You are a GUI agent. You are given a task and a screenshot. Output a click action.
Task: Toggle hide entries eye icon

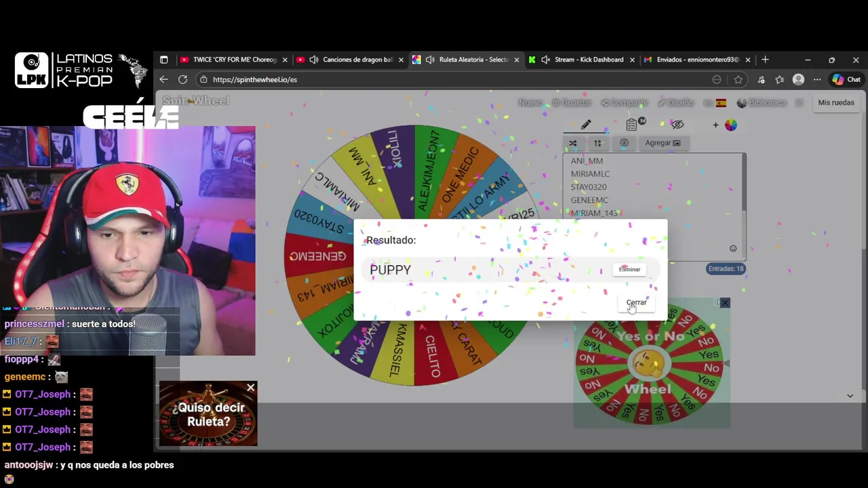click(x=677, y=125)
